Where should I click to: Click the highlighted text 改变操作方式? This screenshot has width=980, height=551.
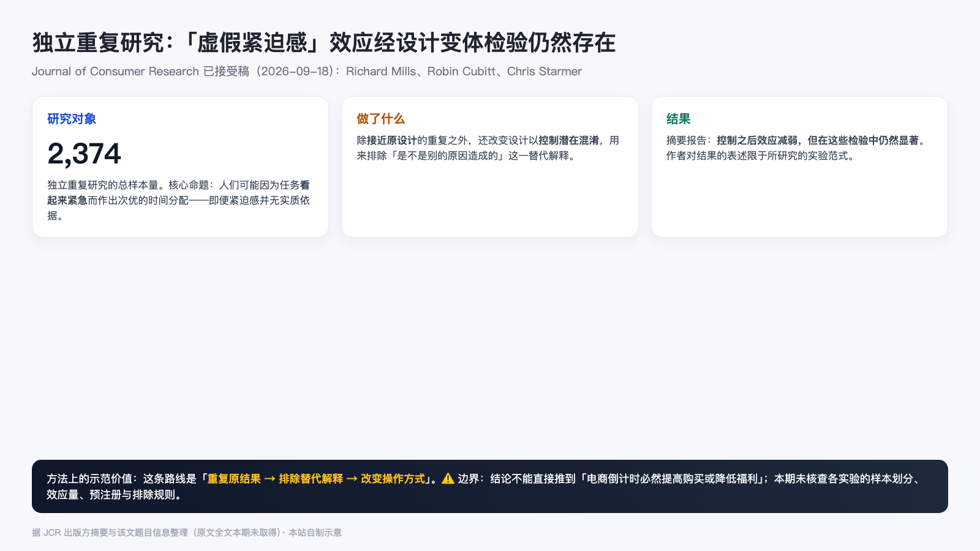coord(393,479)
